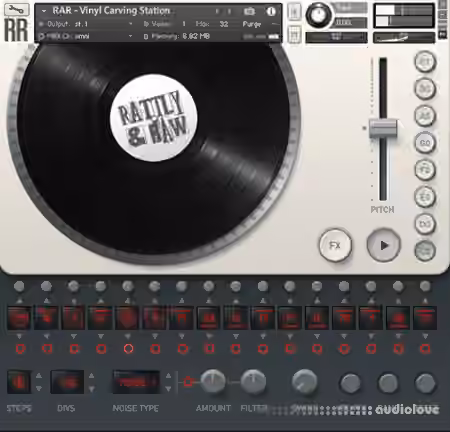Increase STEPS with the up arrow
This screenshot has height=432, width=450.
39,376
